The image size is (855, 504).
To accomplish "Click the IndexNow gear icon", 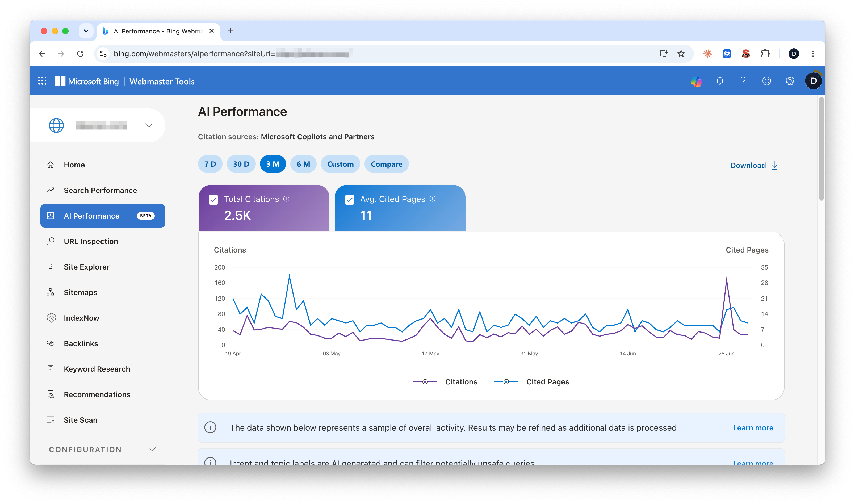I will click(51, 318).
